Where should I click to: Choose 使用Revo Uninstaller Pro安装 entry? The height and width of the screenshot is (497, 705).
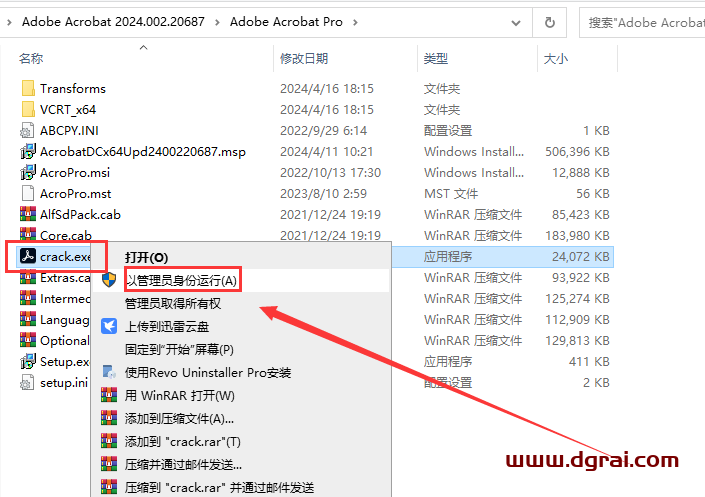pos(208,372)
